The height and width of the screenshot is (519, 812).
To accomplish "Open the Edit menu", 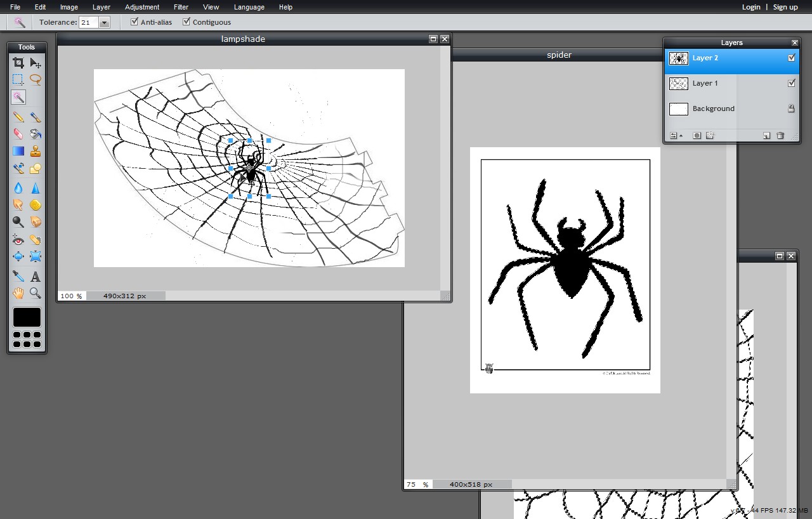I will pos(41,7).
